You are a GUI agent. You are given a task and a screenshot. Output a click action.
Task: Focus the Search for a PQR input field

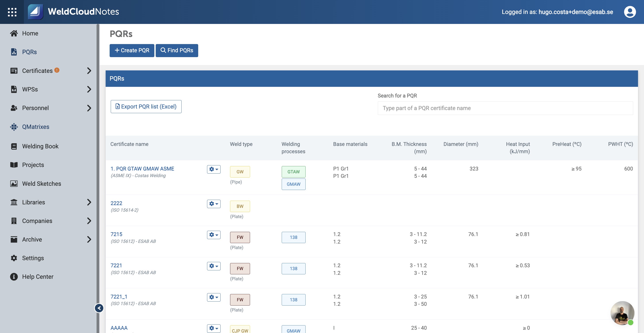(x=505, y=108)
